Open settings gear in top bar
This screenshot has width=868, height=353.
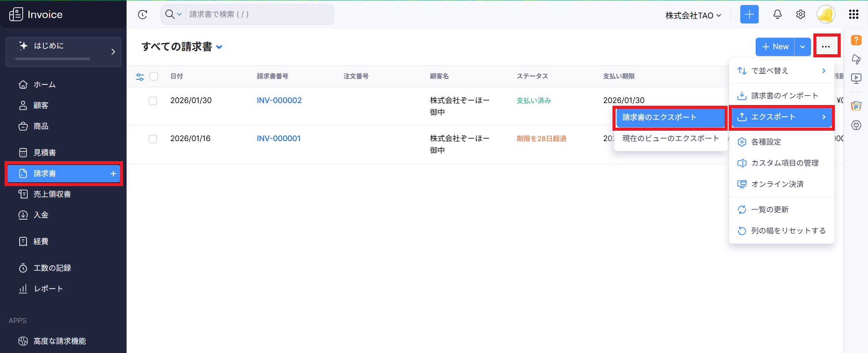[x=800, y=15]
